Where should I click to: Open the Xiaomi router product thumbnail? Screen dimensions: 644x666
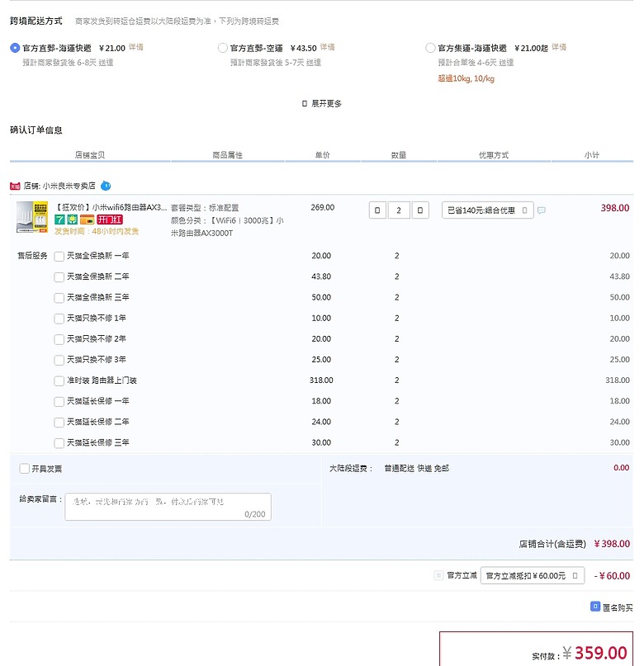[x=32, y=217]
